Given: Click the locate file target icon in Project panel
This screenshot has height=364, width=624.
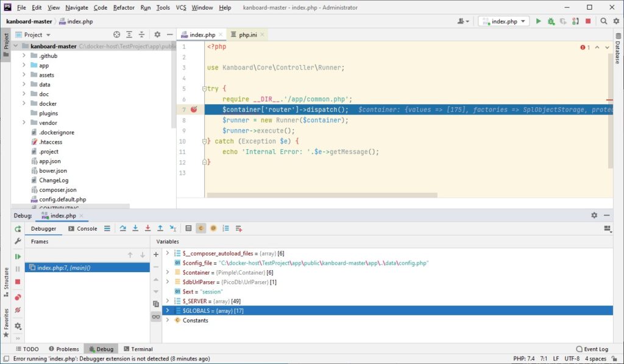Looking at the screenshot, I should coord(116,35).
